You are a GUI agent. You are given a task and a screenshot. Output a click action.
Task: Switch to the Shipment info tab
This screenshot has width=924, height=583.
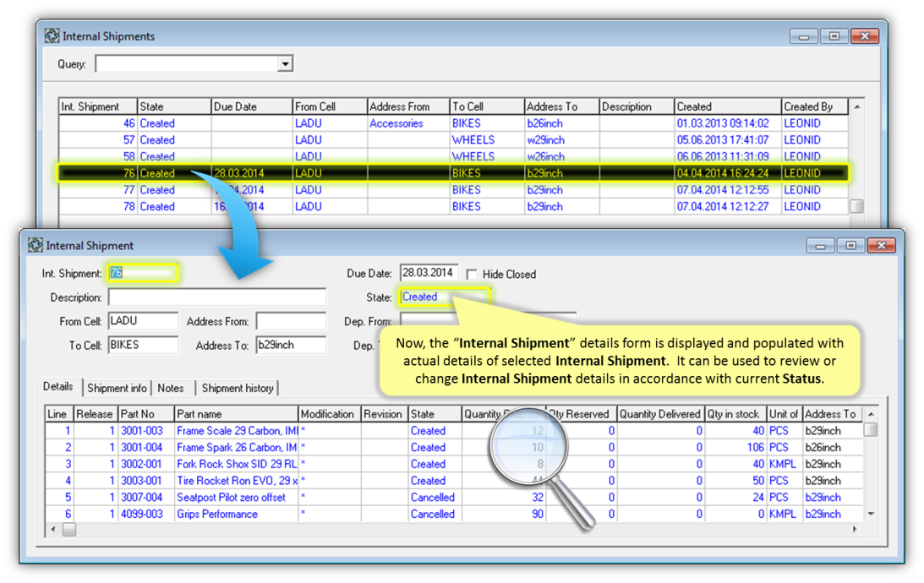[x=117, y=388]
